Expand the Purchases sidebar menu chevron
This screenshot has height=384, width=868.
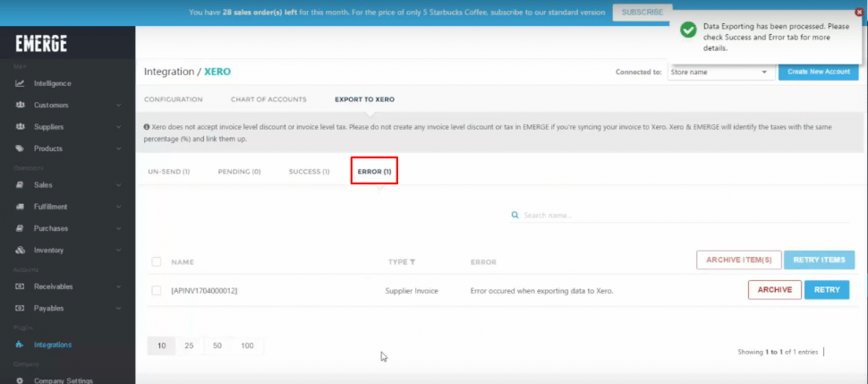pyautogui.click(x=118, y=228)
